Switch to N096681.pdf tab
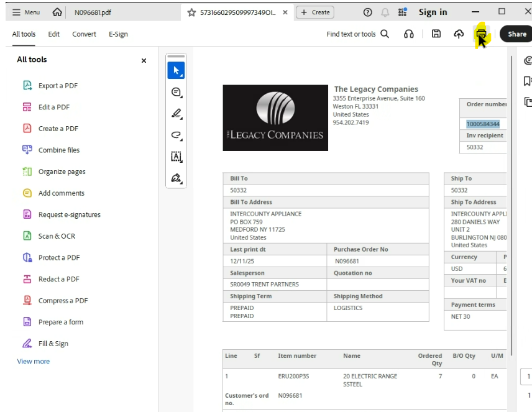 [x=93, y=12]
